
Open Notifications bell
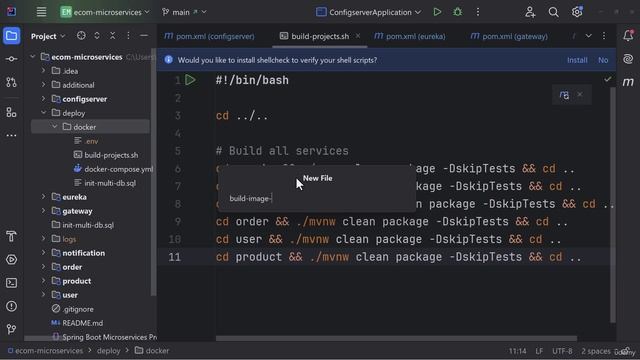[628, 36]
